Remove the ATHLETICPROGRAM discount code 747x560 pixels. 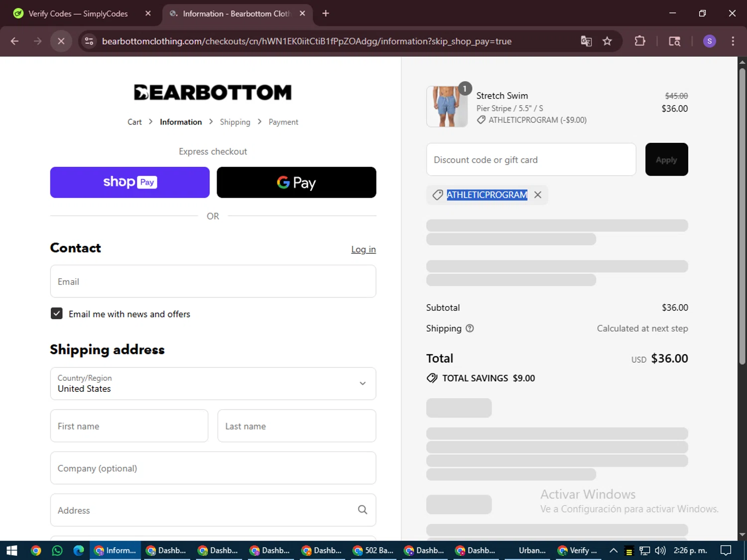click(x=538, y=195)
